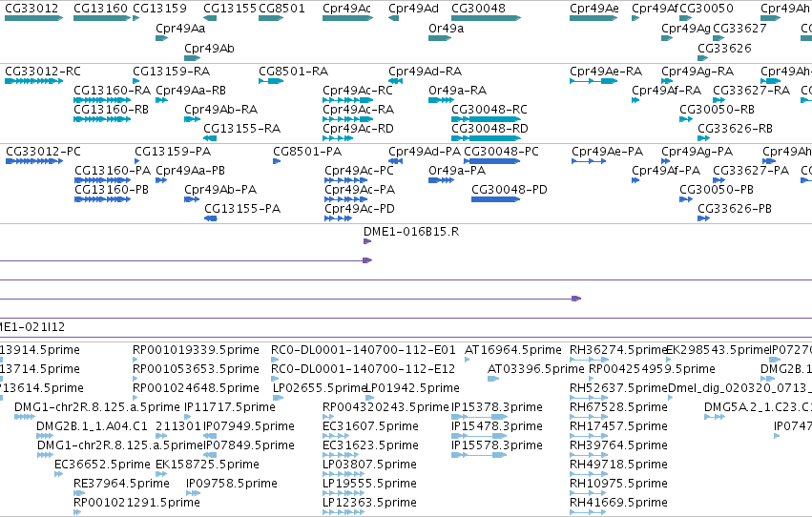Click transcript CG13155-RA label
The image size is (812, 517).
coord(241,129)
